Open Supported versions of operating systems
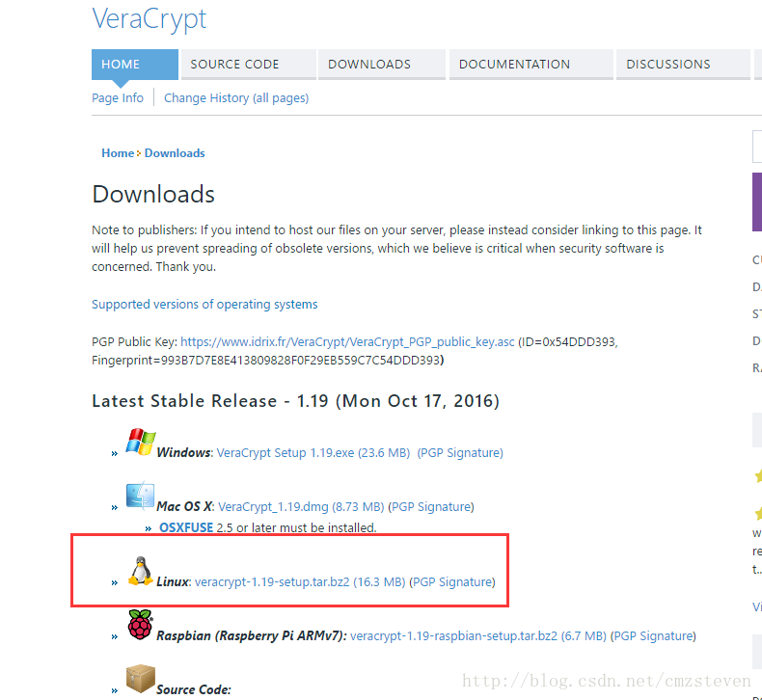Image resolution: width=762 pixels, height=700 pixels. pyautogui.click(x=204, y=304)
